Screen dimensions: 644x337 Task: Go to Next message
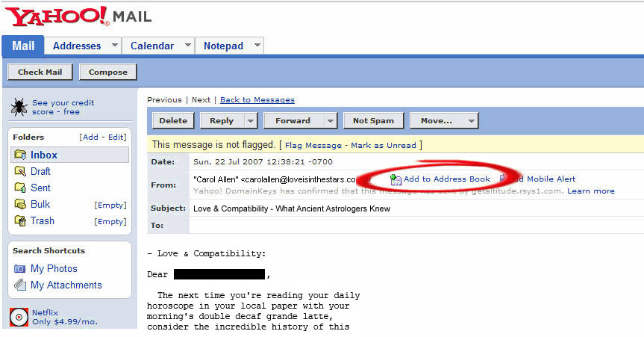pos(201,100)
